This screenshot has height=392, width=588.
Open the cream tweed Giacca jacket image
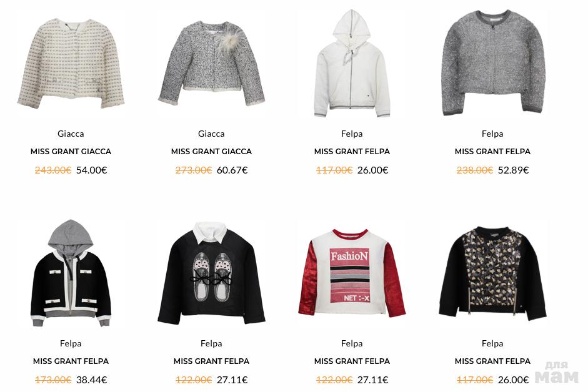pyautogui.click(x=71, y=64)
